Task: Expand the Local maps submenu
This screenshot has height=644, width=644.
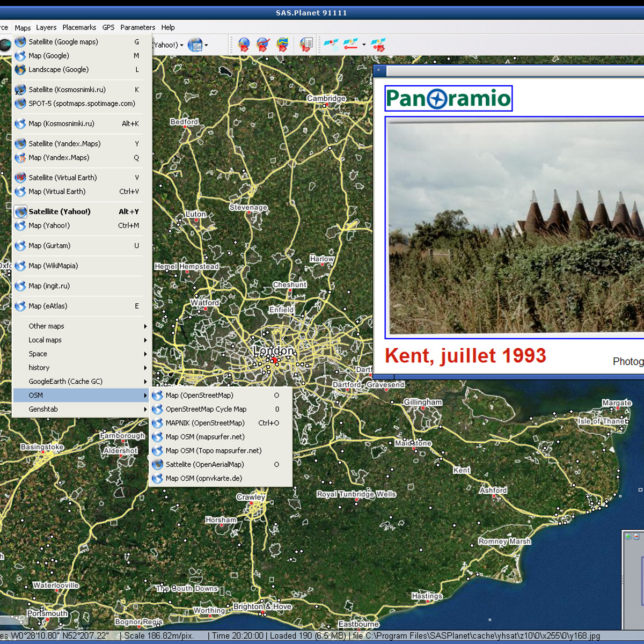Action: (x=82, y=340)
